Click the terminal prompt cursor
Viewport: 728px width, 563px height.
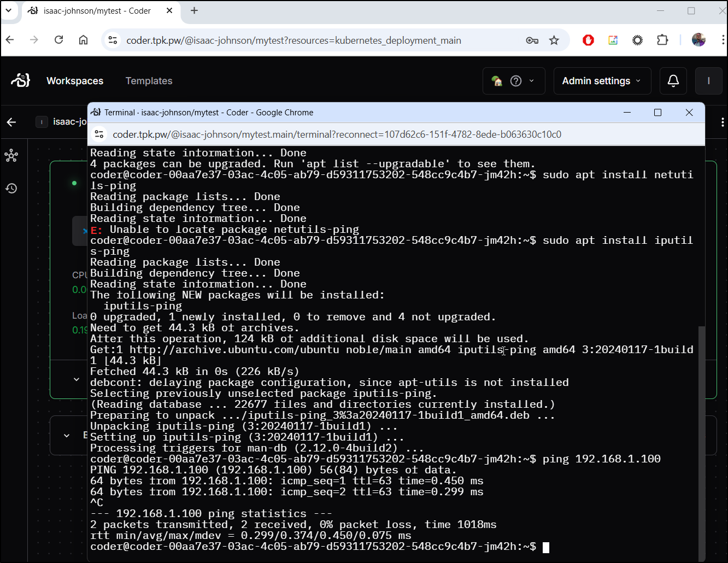[x=545, y=547]
